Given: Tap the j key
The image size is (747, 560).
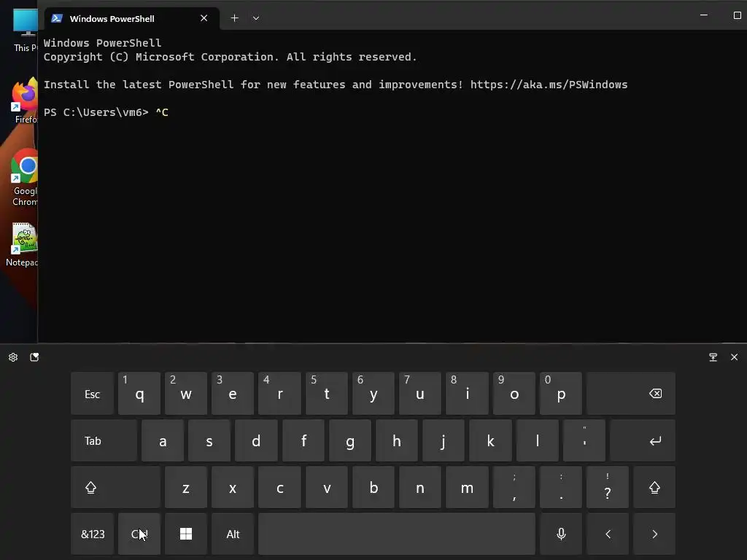Looking at the screenshot, I should click(443, 440).
